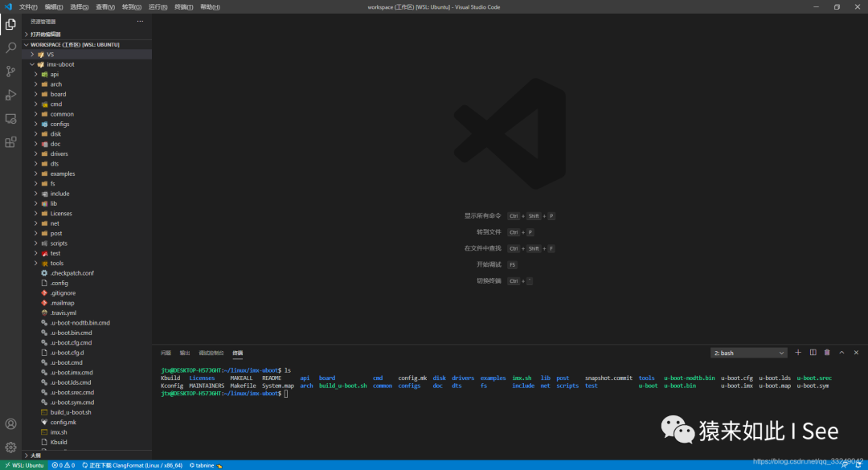Switch to the 输出 panel tab
The image size is (868, 470).
pos(185,353)
